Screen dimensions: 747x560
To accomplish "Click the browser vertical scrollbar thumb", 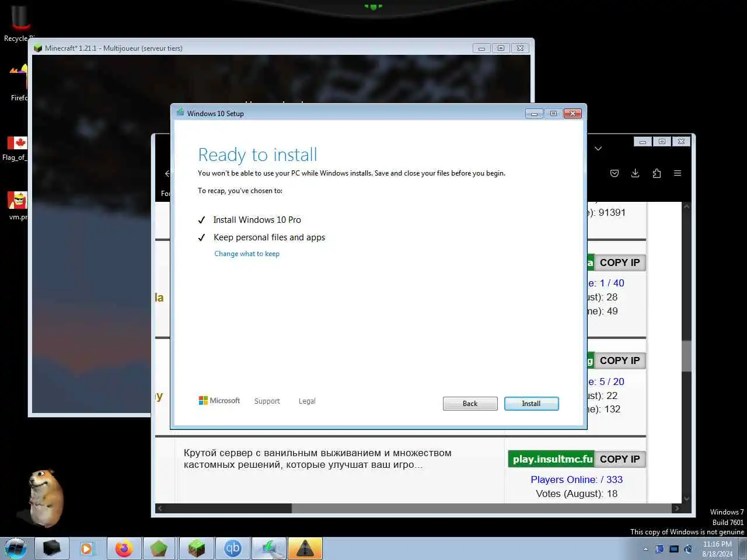I will pyautogui.click(x=686, y=356).
